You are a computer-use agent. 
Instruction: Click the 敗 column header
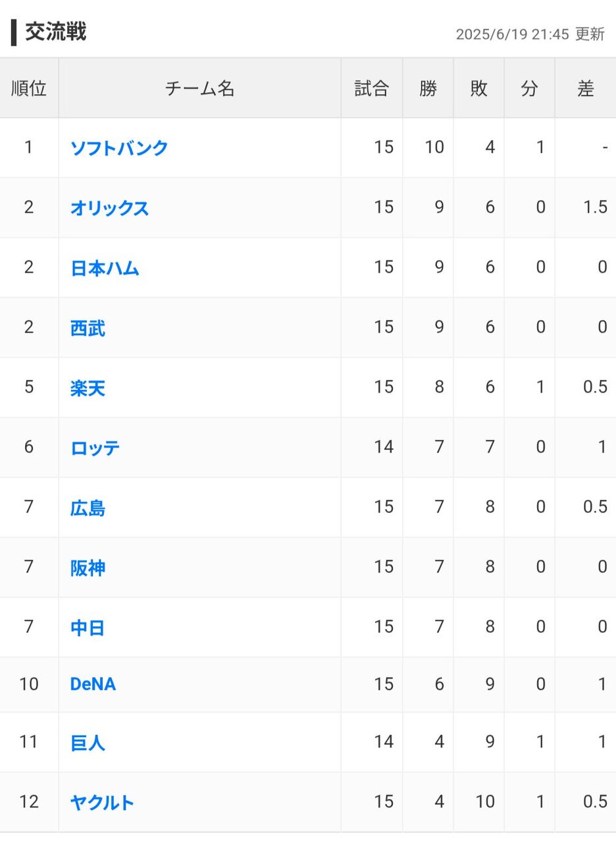click(x=478, y=88)
